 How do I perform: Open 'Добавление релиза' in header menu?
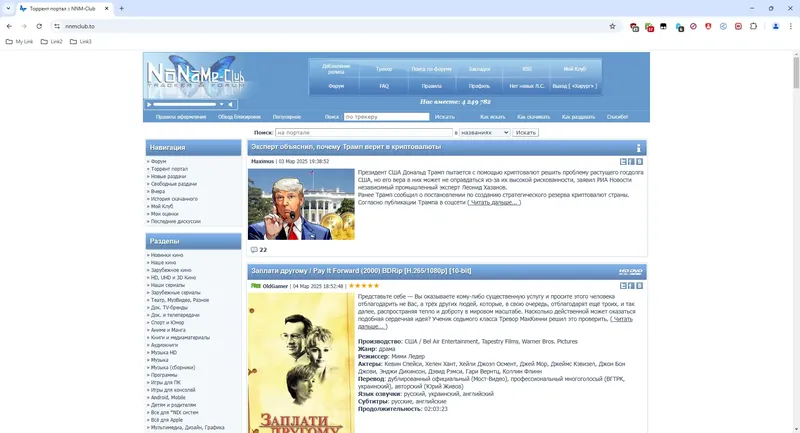click(336, 69)
